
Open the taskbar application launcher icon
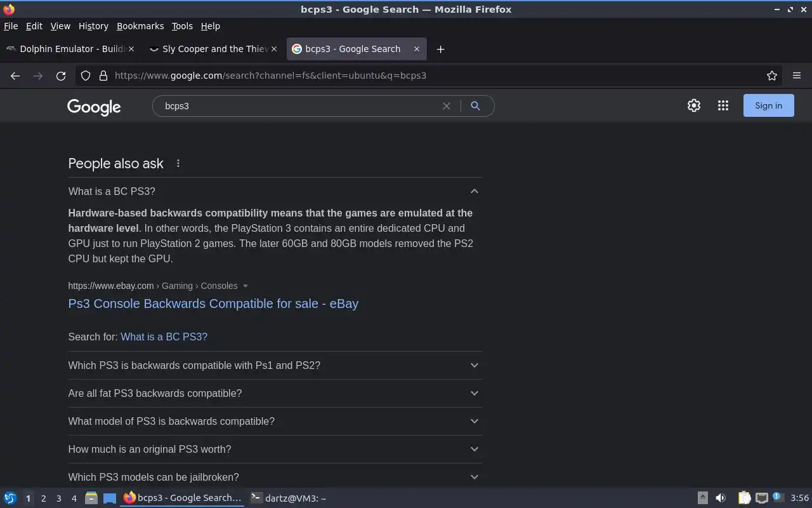(x=10, y=498)
